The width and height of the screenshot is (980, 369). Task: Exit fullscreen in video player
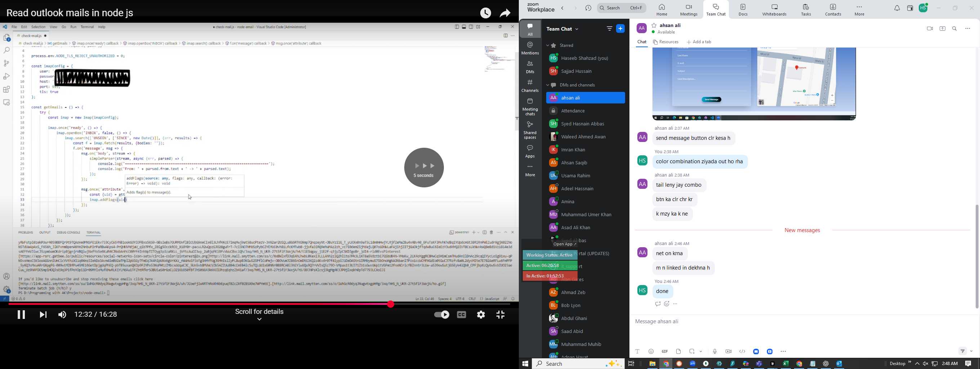click(500, 315)
